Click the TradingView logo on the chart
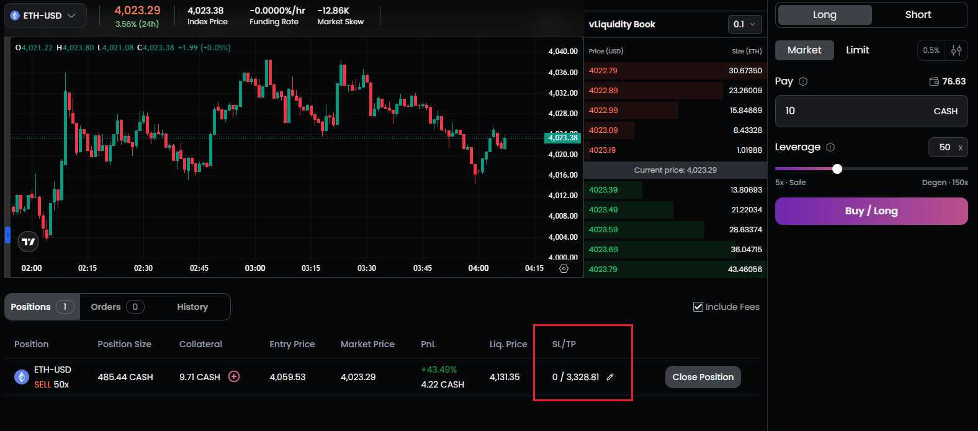980x431 pixels. (29, 242)
